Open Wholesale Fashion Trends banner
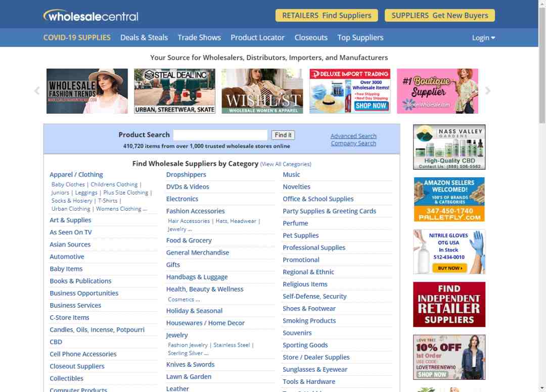The height and width of the screenshot is (392, 546). pyautogui.click(x=87, y=91)
